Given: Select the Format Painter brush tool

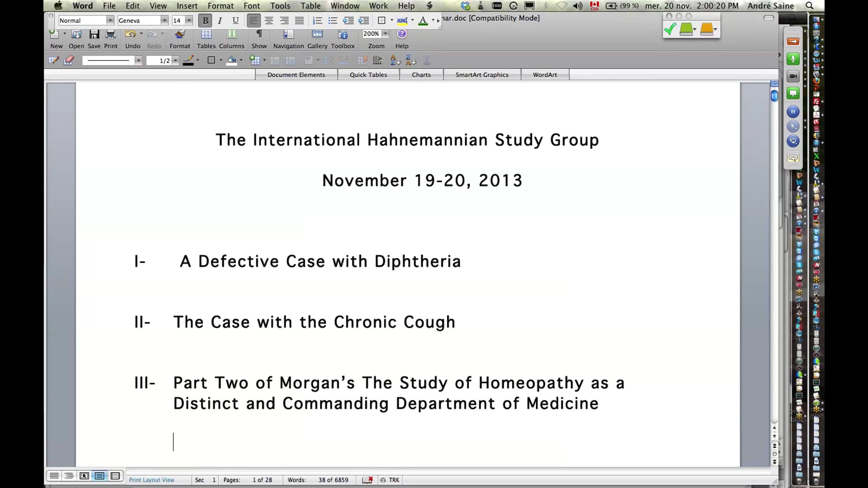Looking at the screenshot, I should [x=179, y=36].
